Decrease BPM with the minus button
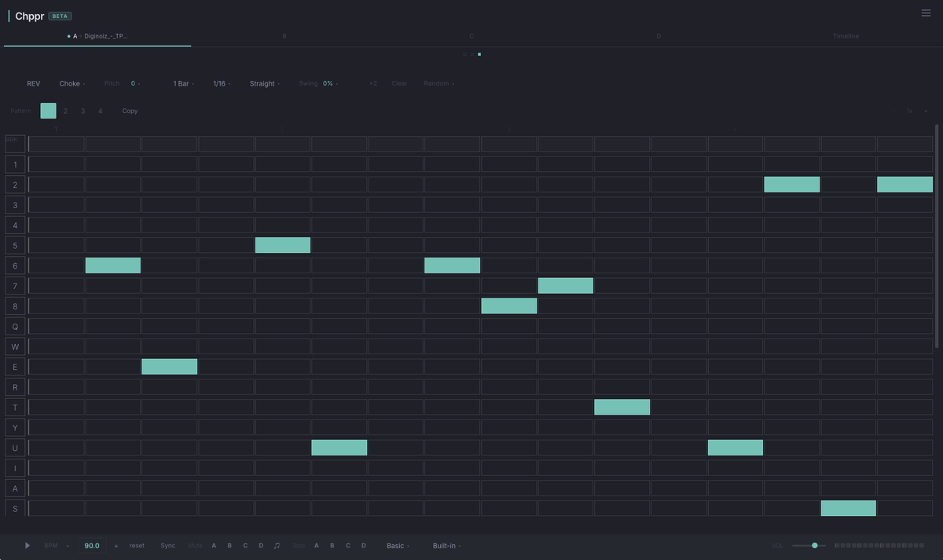Image resolution: width=943 pixels, height=560 pixels. [x=68, y=545]
